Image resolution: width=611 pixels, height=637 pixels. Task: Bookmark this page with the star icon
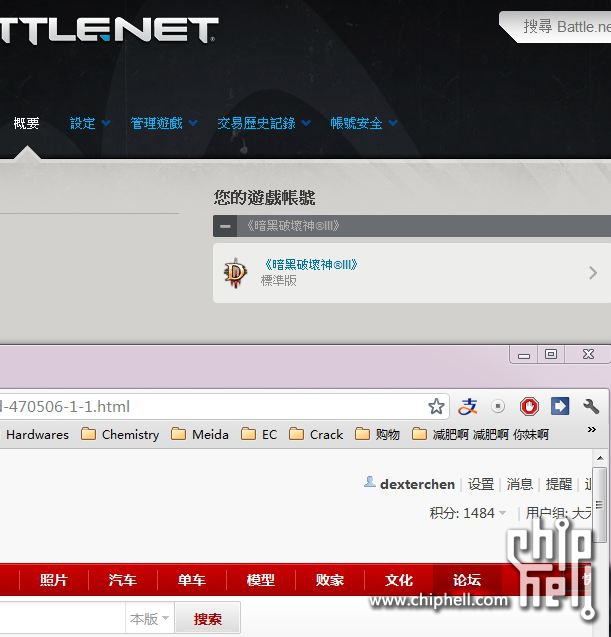[x=436, y=406]
